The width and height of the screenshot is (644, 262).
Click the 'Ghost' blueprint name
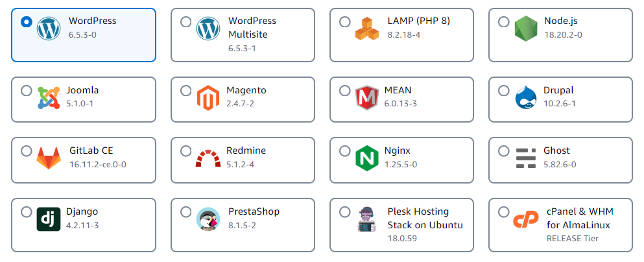coord(556,150)
